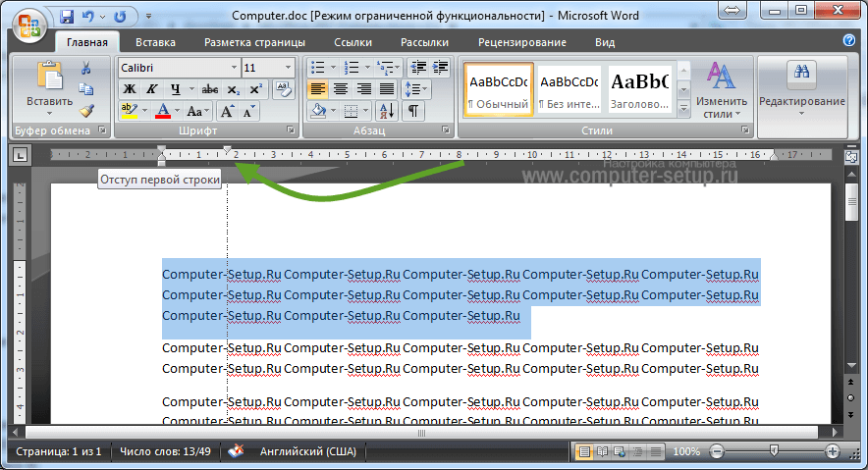Apply the Обычный style

coord(498,89)
